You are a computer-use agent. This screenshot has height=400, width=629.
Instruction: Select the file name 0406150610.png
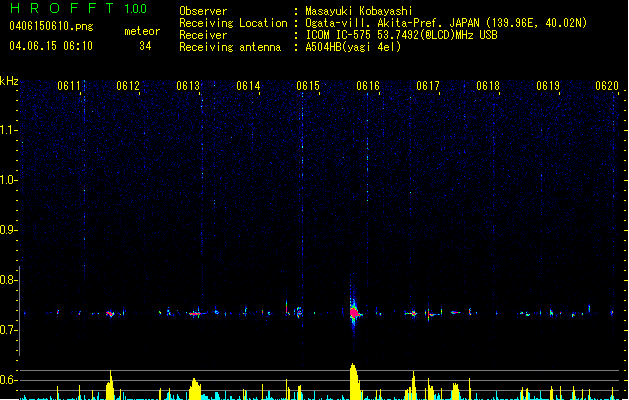click(x=51, y=26)
